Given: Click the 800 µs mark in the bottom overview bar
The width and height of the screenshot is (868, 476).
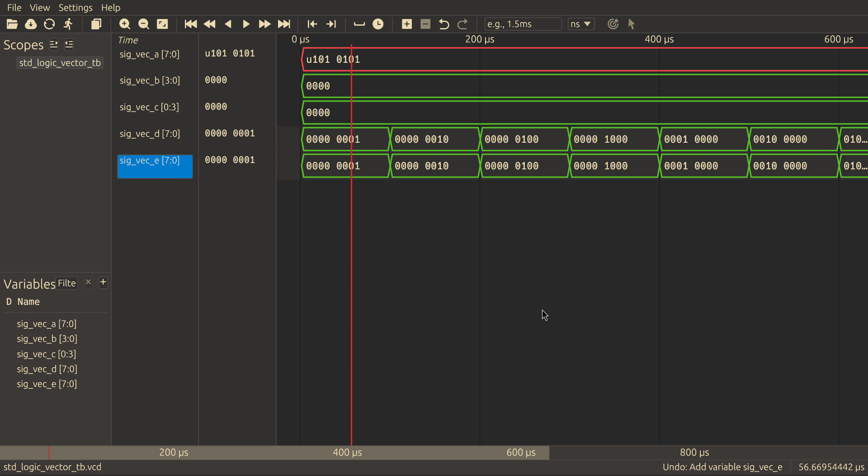Looking at the screenshot, I should pyautogui.click(x=694, y=453).
